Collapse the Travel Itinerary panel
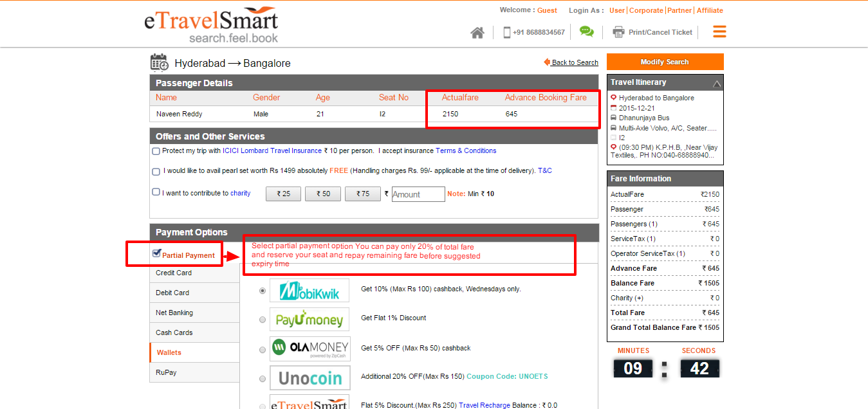Image resolution: width=868 pixels, height=409 pixels. click(x=716, y=83)
